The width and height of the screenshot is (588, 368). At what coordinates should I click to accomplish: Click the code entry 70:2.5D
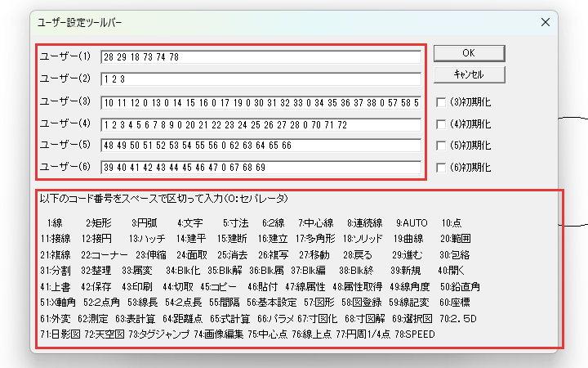(458, 319)
